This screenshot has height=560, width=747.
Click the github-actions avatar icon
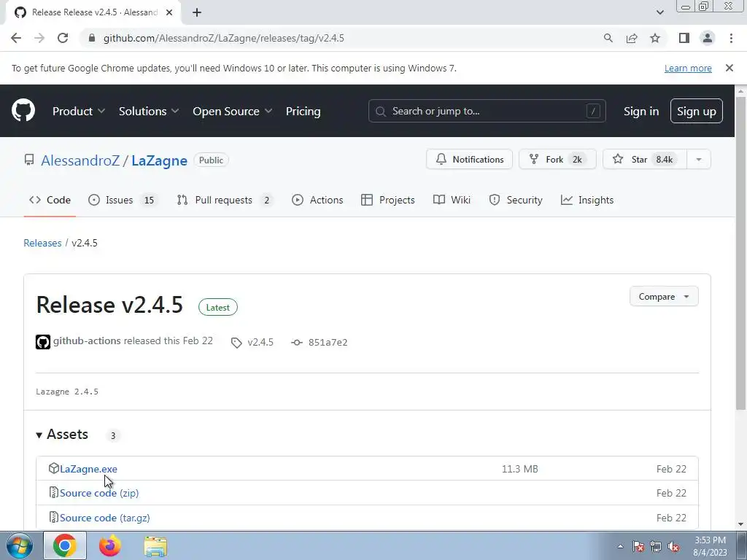(43, 342)
